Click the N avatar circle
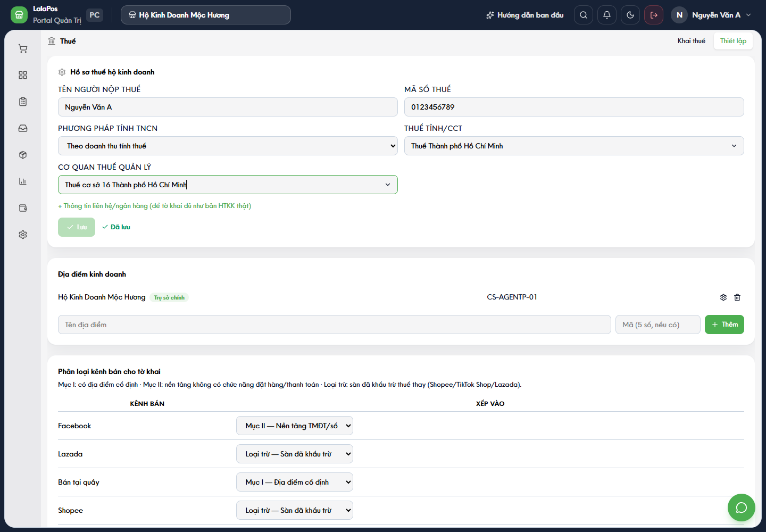Screen dimensions: 766x532 coord(679,15)
